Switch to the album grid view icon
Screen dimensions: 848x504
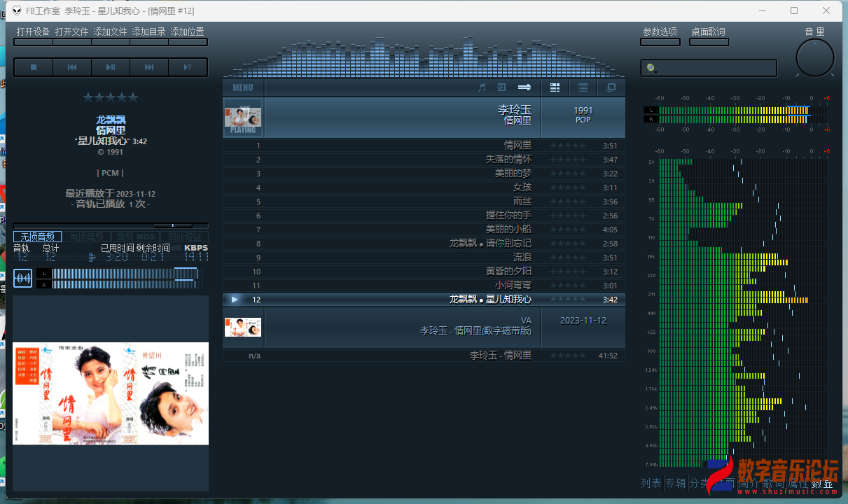click(x=555, y=87)
